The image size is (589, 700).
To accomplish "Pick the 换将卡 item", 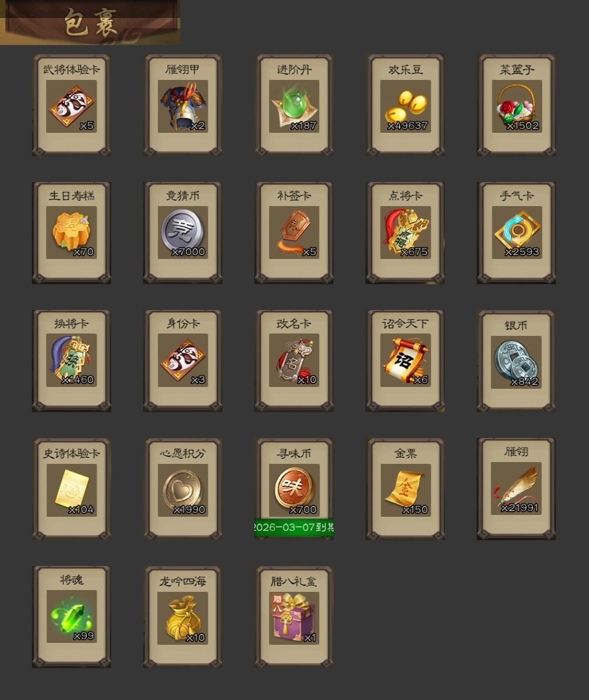I will pos(72,361).
